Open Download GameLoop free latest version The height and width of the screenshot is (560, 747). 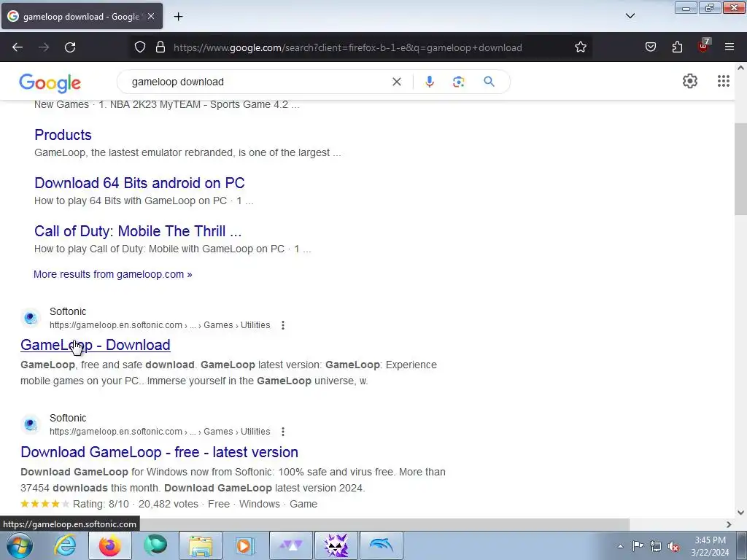click(x=160, y=452)
